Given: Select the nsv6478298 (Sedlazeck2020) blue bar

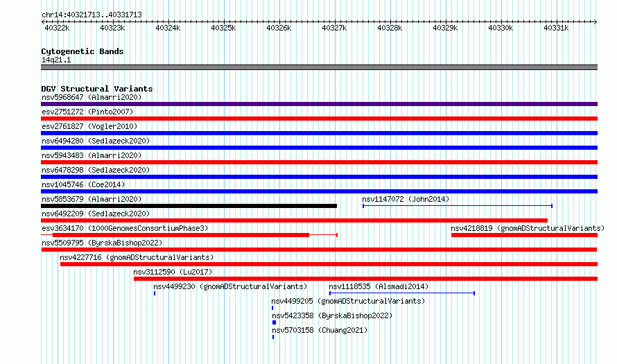Looking at the screenshot, I should (319, 177).
